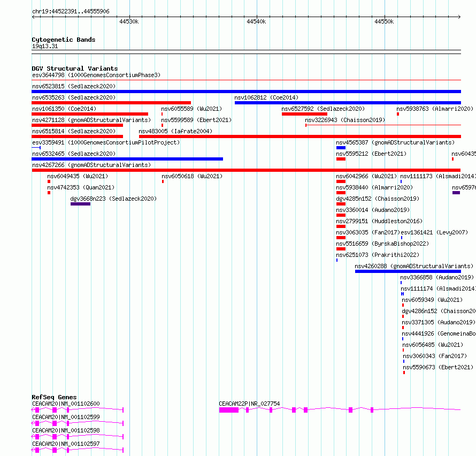The height and width of the screenshot is (456, 476).
Task: Open the dgv4286n152 Chaisson variant label
Action: coord(439,311)
